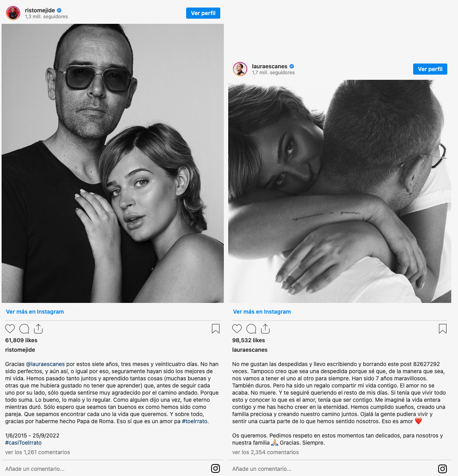Click Instagram logo under ristomejide post
Image resolution: width=458 pixels, height=476 pixels.
tap(216, 468)
